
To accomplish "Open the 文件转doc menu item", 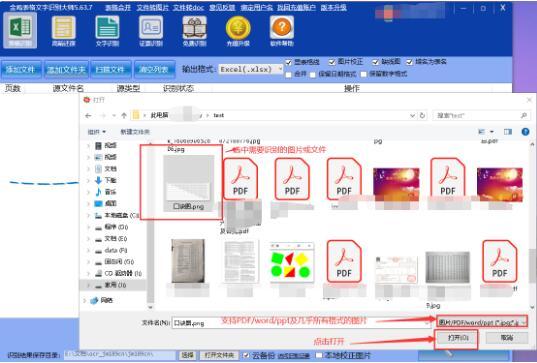I will pyautogui.click(x=188, y=7).
